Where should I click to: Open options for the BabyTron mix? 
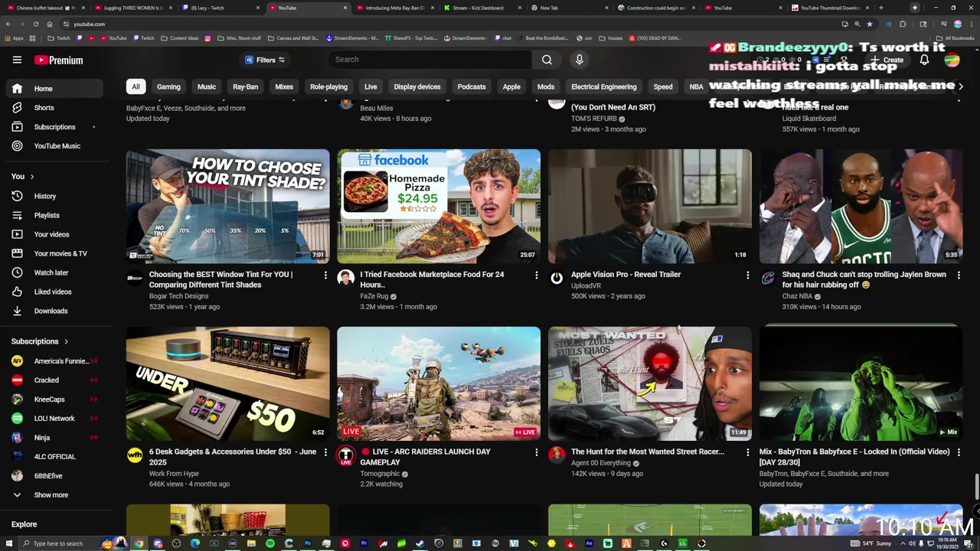[x=959, y=452]
